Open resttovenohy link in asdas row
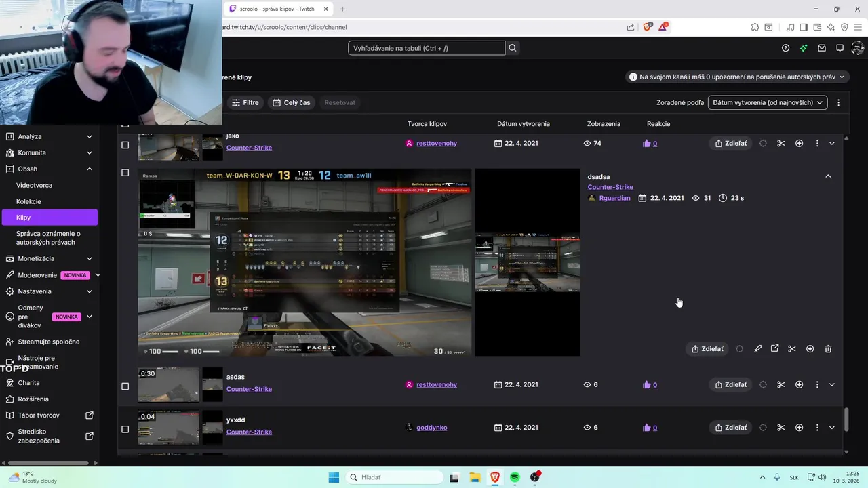 point(437,385)
